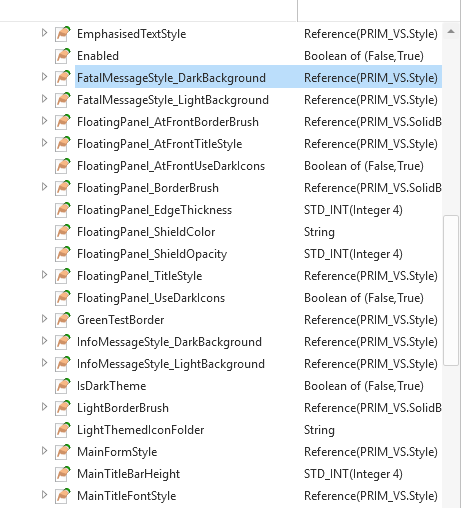This screenshot has height=508, width=463.
Task: Expand the FloatingPanel_BorderBrush node
Action: tap(44, 187)
